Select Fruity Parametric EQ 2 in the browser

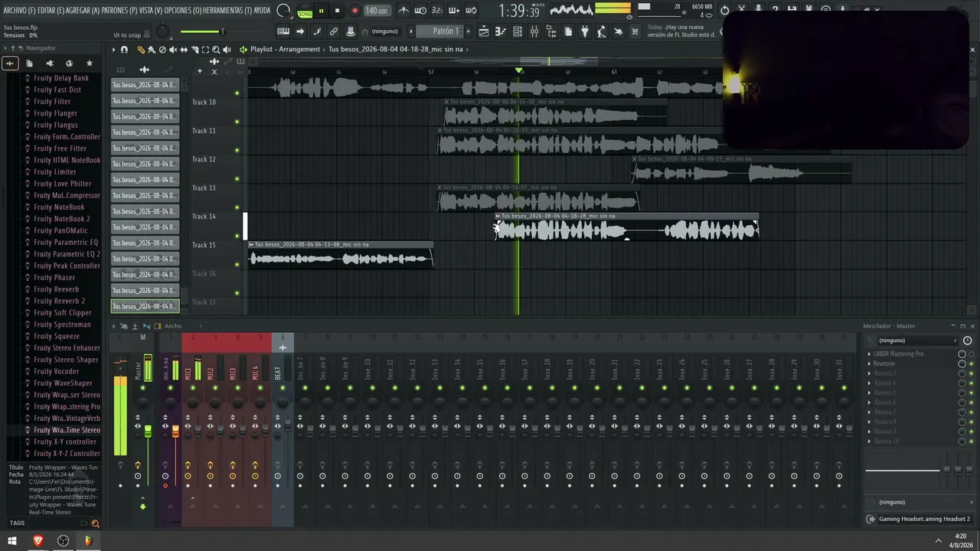[x=67, y=254]
